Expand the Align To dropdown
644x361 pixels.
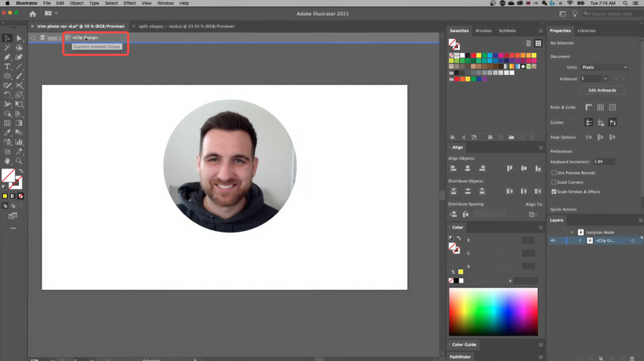pyautogui.click(x=532, y=214)
